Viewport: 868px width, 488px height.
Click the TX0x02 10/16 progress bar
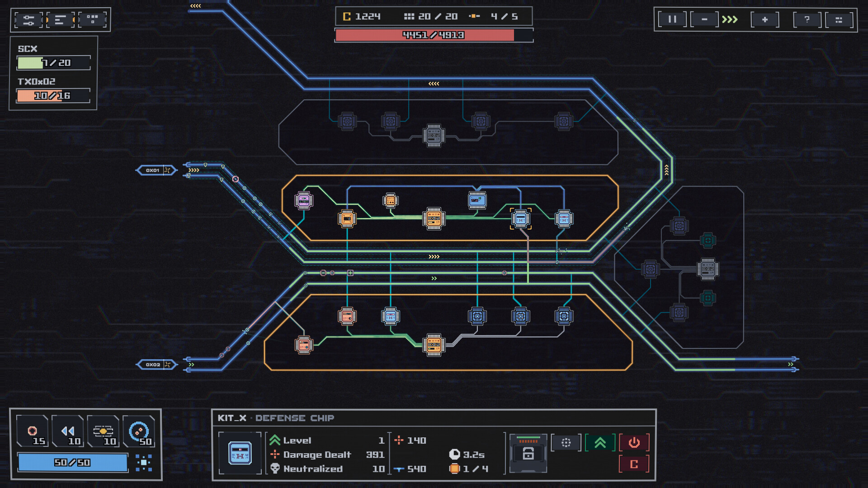pyautogui.click(x=53, y=96)
